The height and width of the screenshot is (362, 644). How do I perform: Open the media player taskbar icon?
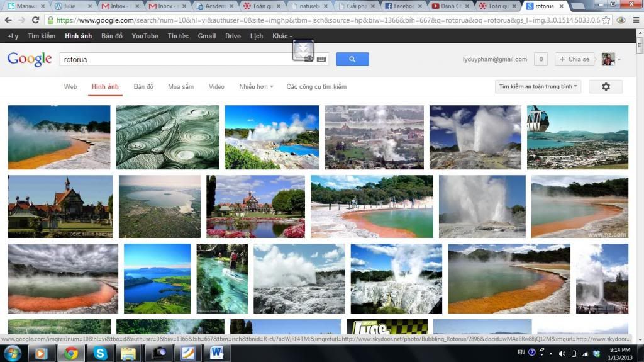(41, 353)
